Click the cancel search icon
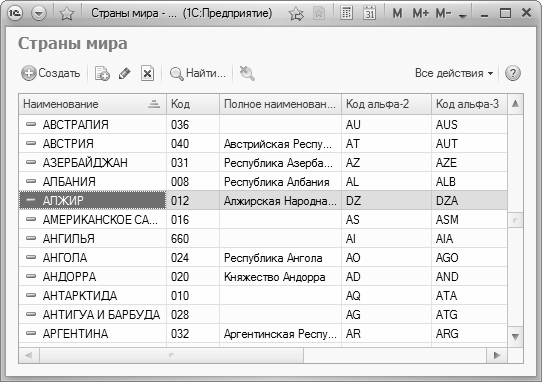The width and height of the screenshot is (542, 382). click(x=247, y=73)
